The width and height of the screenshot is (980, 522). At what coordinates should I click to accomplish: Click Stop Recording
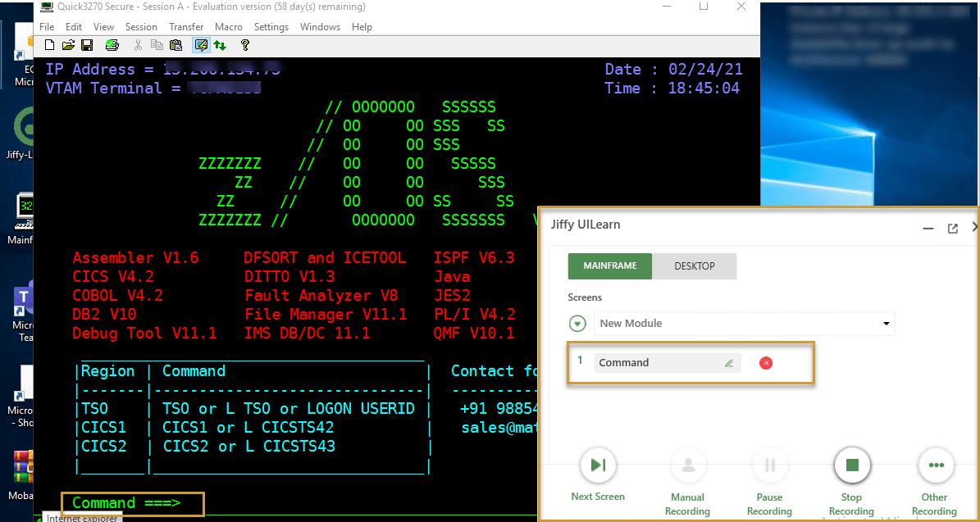click(x=851, y=465)
